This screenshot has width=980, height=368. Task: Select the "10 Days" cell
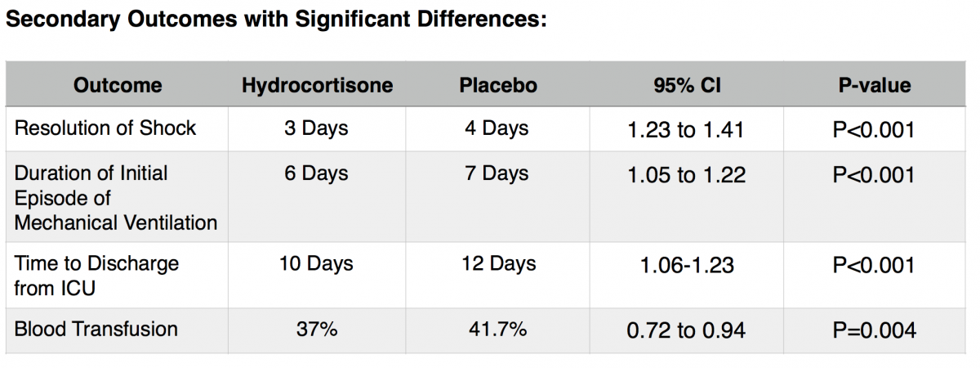pyautogui.click(x=317, y=263)
